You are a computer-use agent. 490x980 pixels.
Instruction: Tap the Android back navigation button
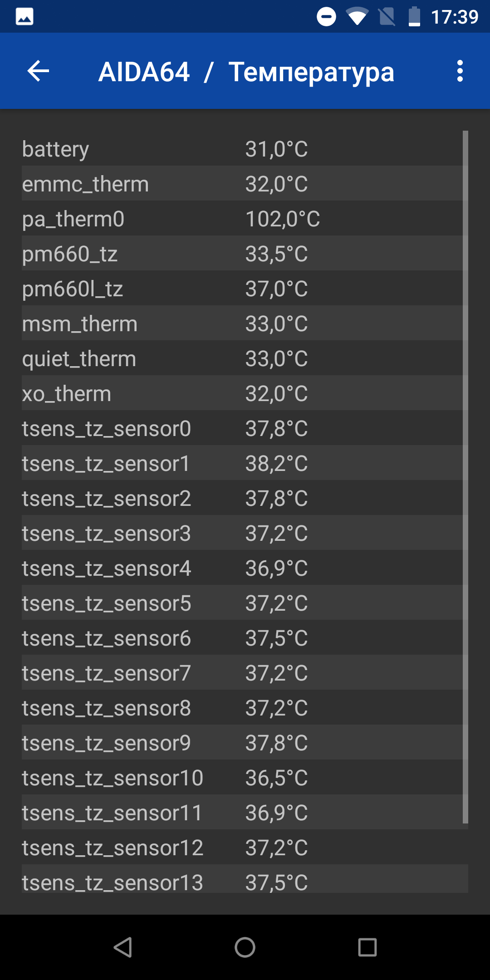[x=122, y=947]
